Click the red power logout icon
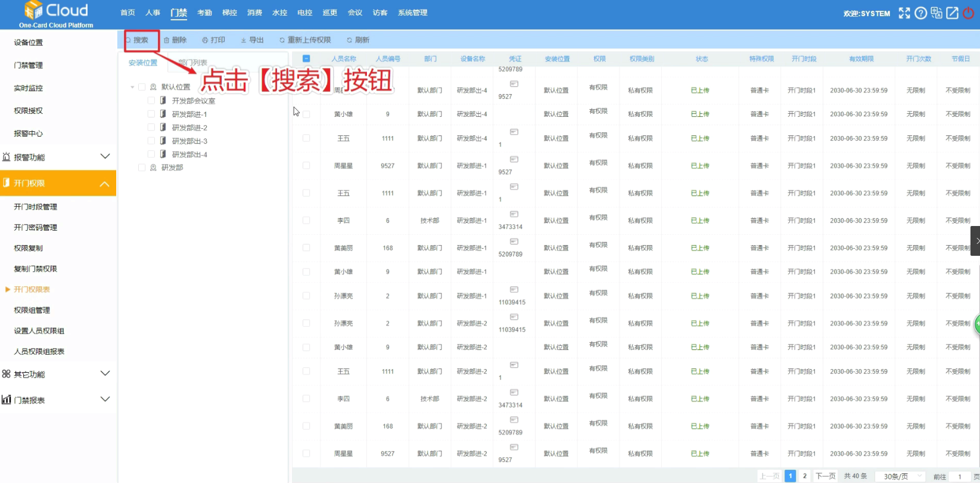 coord(968,13)
